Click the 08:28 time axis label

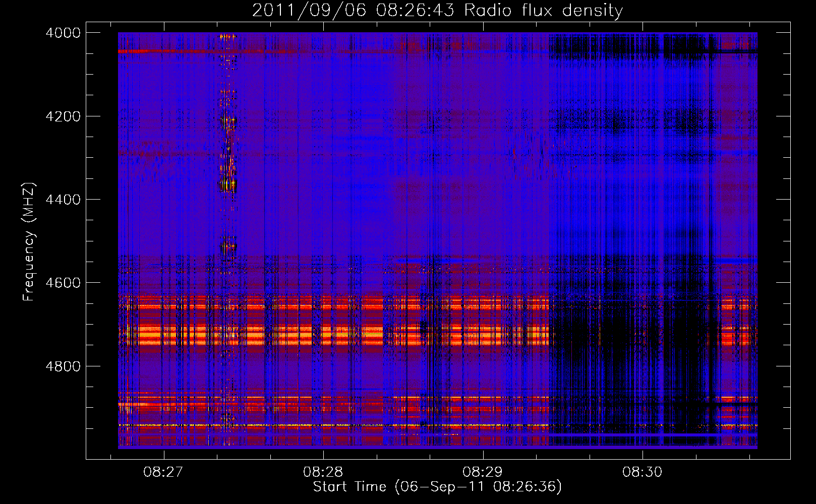(x=323, y=472)
